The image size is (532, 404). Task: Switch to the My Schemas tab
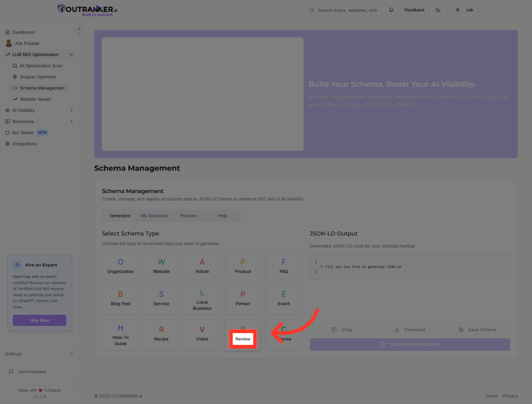155,216
